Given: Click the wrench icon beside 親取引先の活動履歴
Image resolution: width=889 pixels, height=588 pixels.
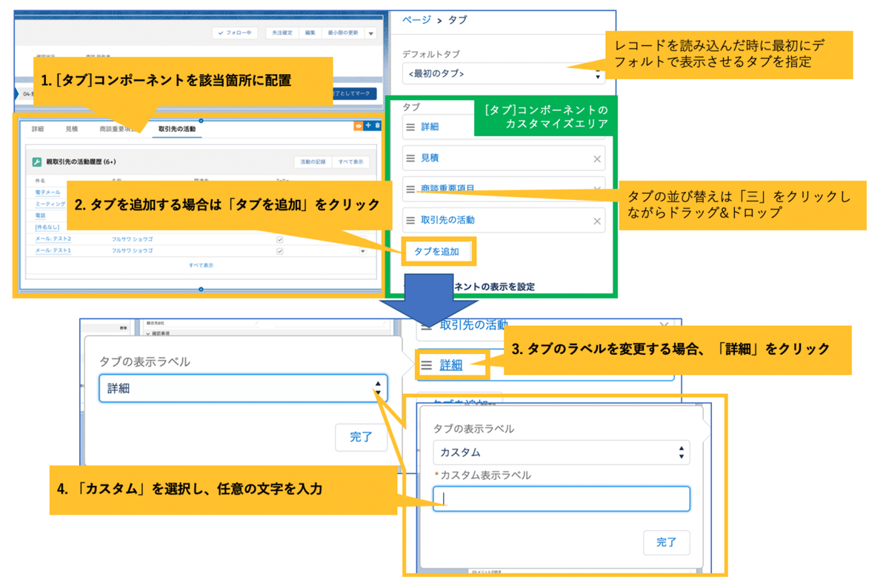Looking at the screenshot, I should click(37, 161).
